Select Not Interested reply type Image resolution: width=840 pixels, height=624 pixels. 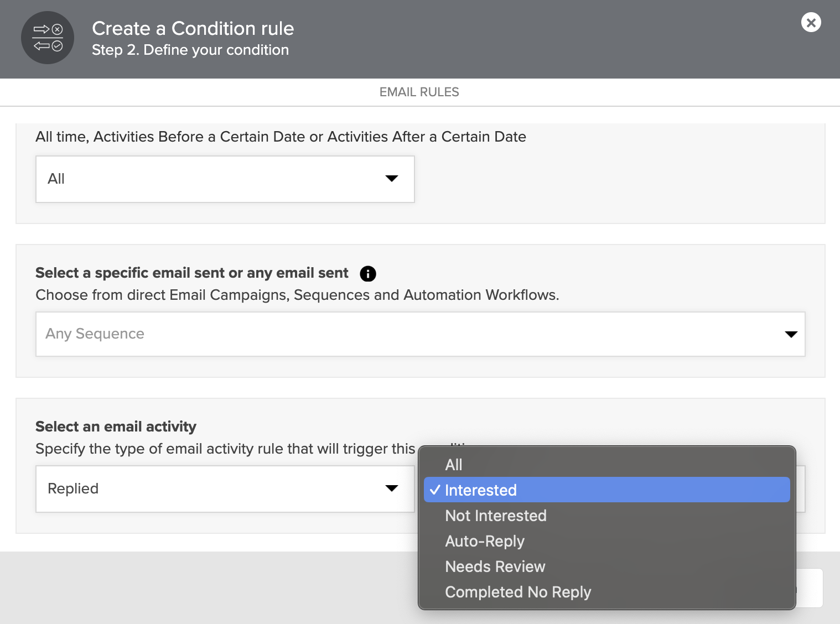coord(496,516)
